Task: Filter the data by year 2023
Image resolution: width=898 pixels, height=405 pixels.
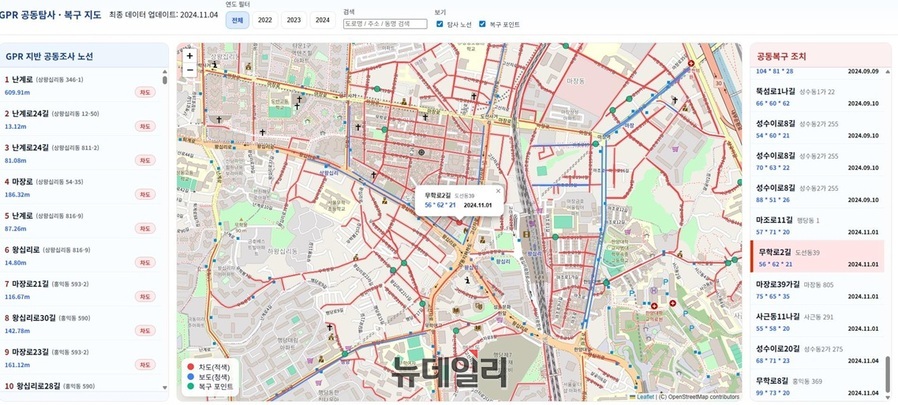Action: click(294, 20)
